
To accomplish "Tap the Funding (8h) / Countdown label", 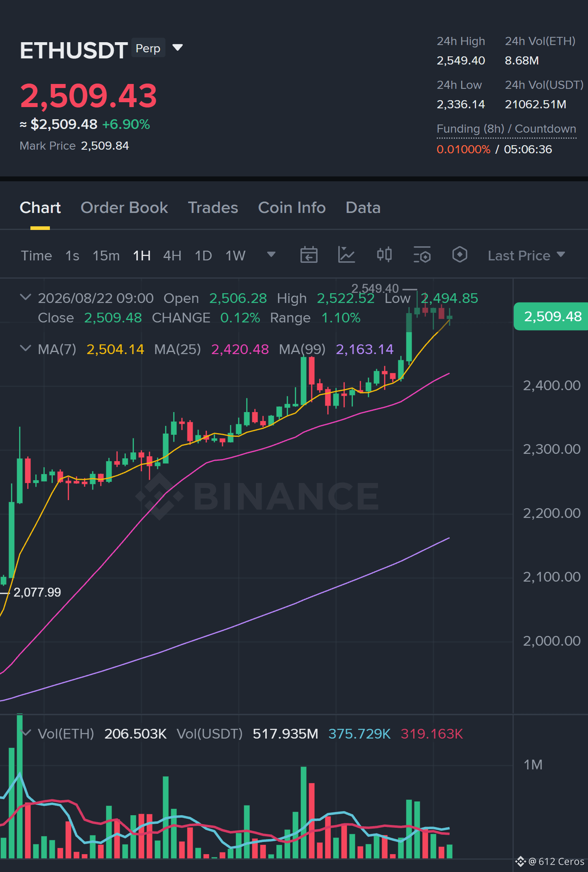I will click(x=506, y=129).
